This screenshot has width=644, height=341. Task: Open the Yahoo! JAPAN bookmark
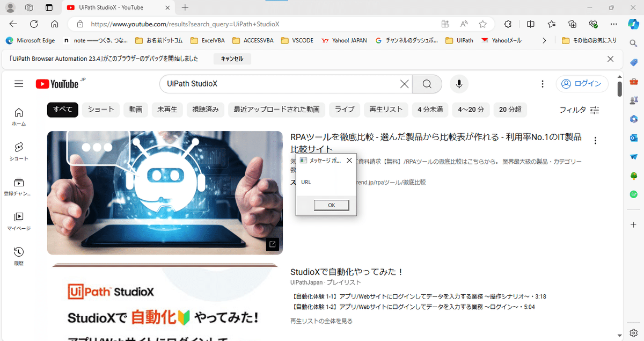pos(344,40)
